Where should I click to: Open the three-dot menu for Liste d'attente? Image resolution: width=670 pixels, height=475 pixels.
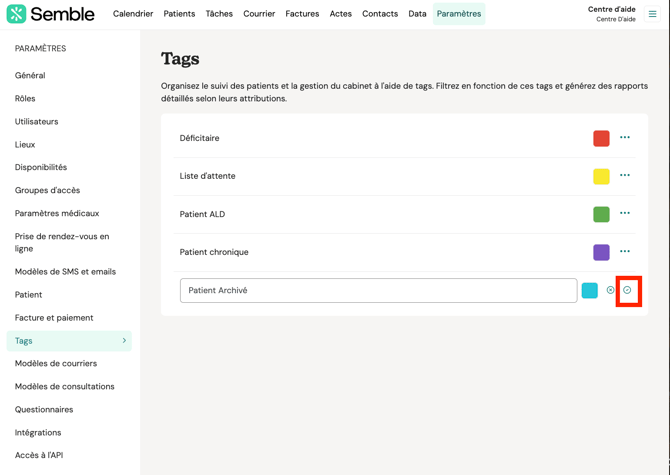(625, 176)
